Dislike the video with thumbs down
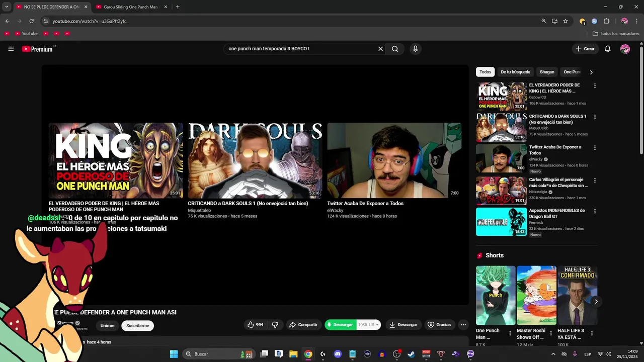The height and width of the screenshot is (362, 644). [275, 325]
